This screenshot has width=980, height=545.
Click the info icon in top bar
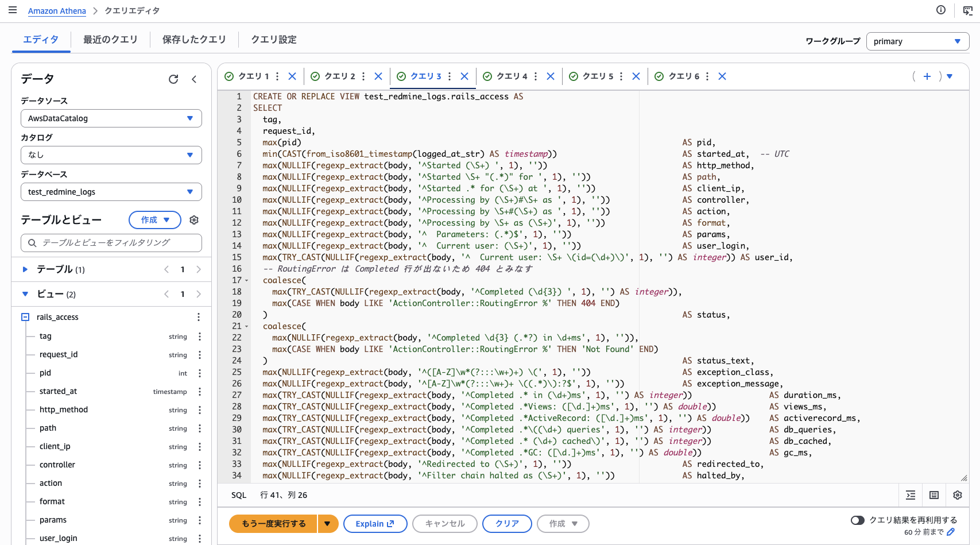tap(941, 10)
